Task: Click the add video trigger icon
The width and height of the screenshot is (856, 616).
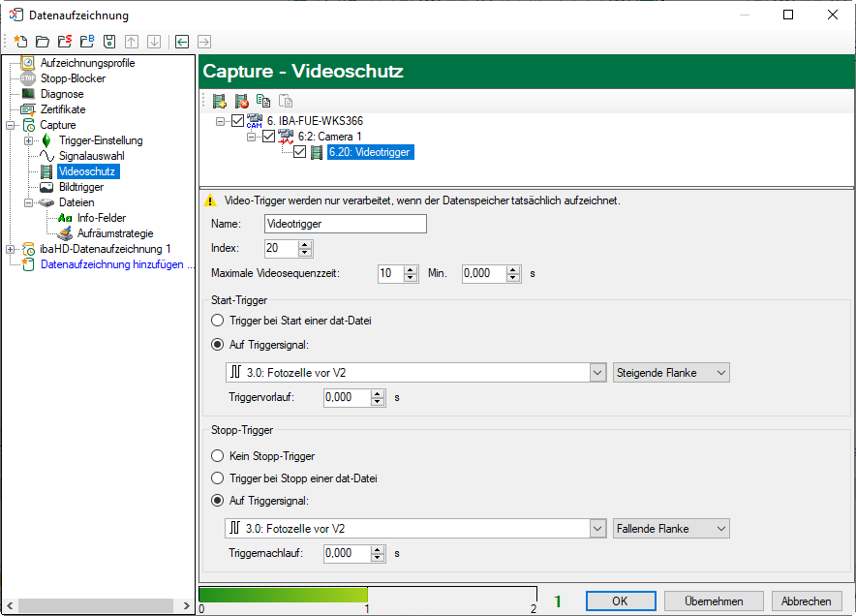Action: coord(220,101)
